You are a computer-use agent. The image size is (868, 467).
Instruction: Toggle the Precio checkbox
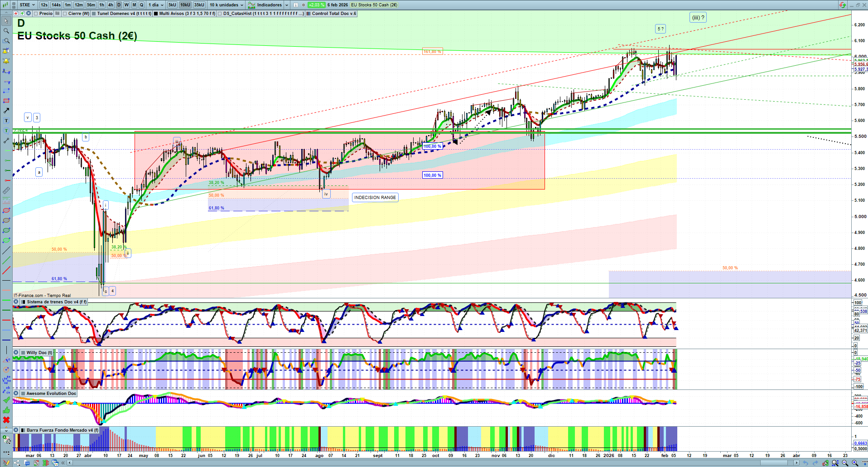pyautogui.click(x=35, y=14)
